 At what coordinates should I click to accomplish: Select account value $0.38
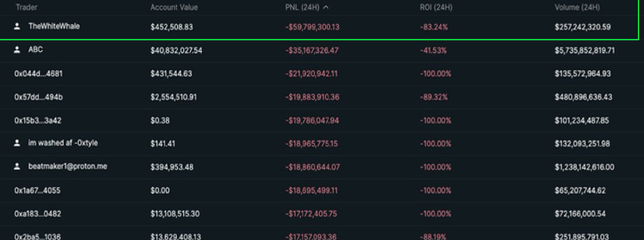coord(160,120)
